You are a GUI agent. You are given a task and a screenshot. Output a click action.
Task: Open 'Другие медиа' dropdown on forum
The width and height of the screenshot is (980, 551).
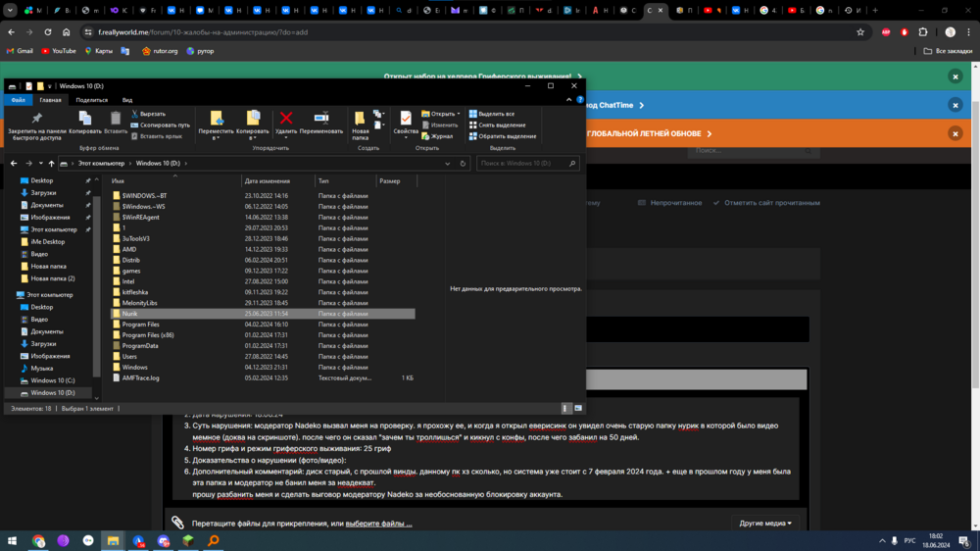click(765, 523)
